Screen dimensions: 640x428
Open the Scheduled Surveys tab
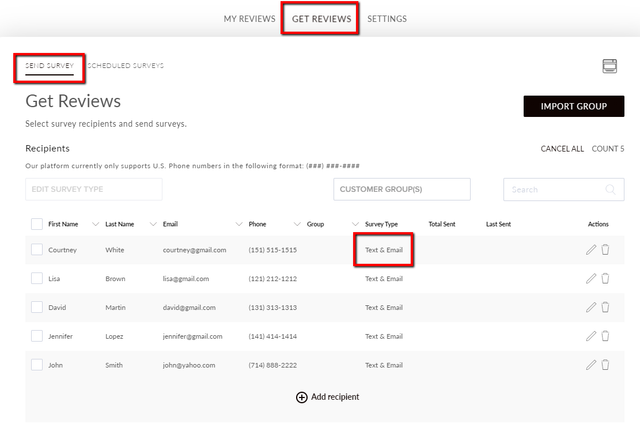pos(125,65)
